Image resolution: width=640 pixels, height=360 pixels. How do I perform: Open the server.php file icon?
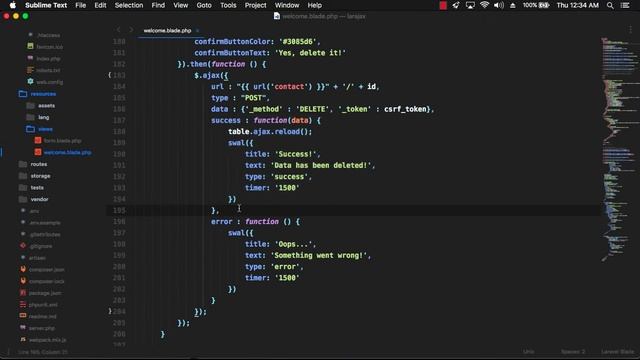coord(23,328)
